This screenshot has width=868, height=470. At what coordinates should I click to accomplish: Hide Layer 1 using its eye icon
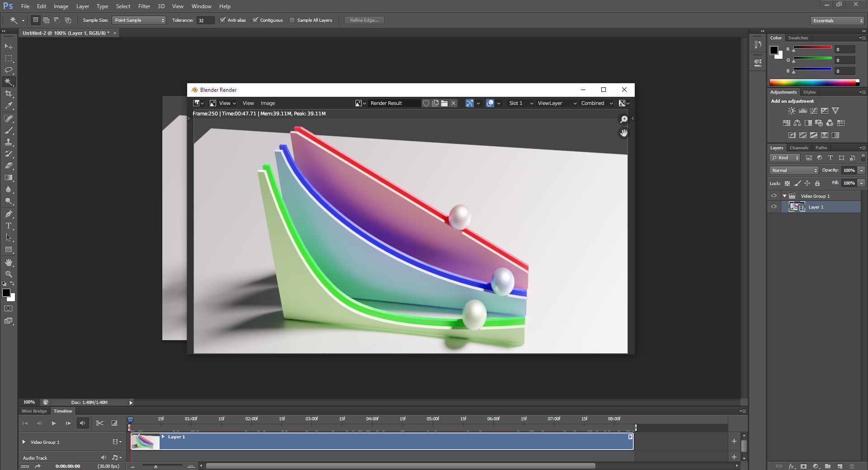coord(774,207)
